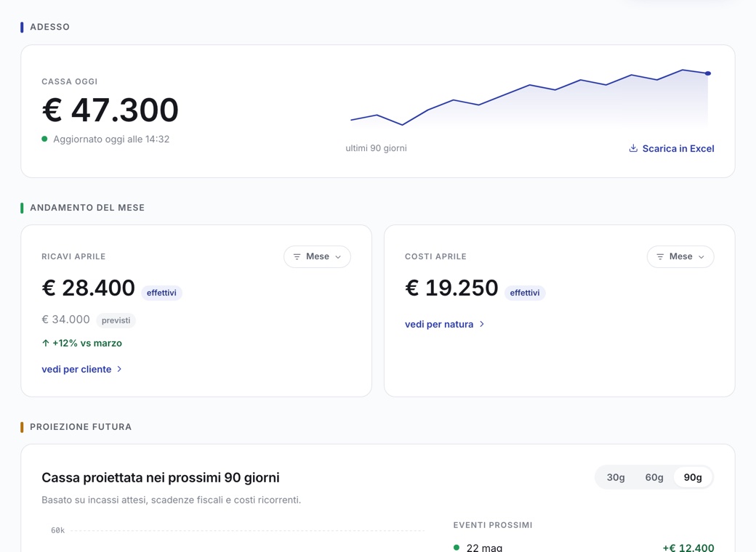Click the 60k axis label
This screenshot has width=756, height=552.
coord(58,530)
